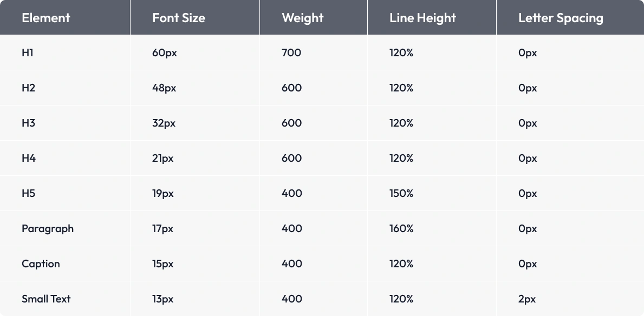This screenshot has height=316, width=644.
Task: Select the Paragraph row label
Action: point(48,229)
